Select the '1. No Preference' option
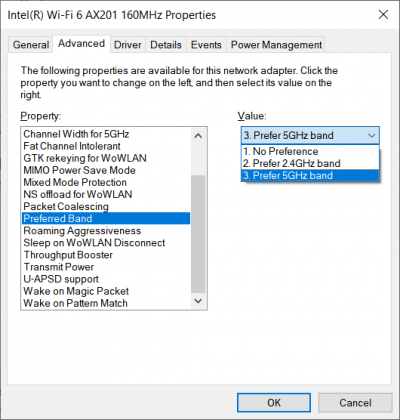This screenshot has width=400, height=420. click(x=310, y=151)
